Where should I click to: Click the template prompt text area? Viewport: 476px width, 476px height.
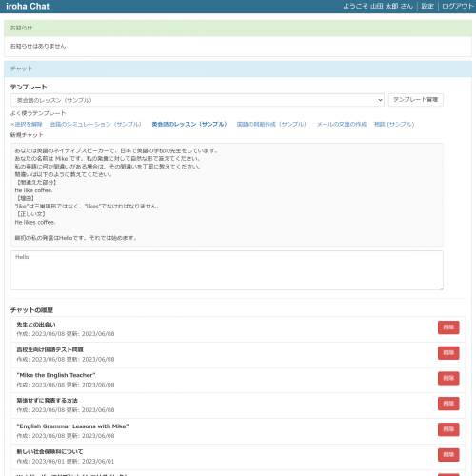tap(227, 194)
